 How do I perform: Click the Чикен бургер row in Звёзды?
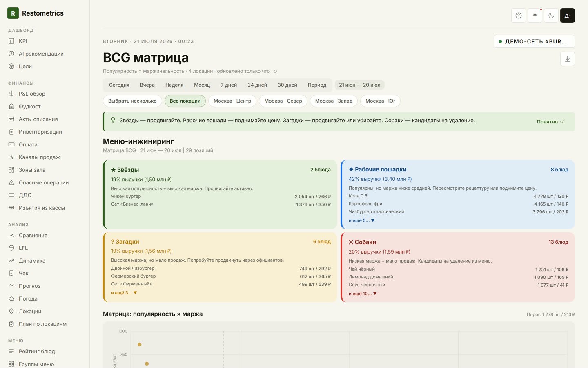pos(221,197)
